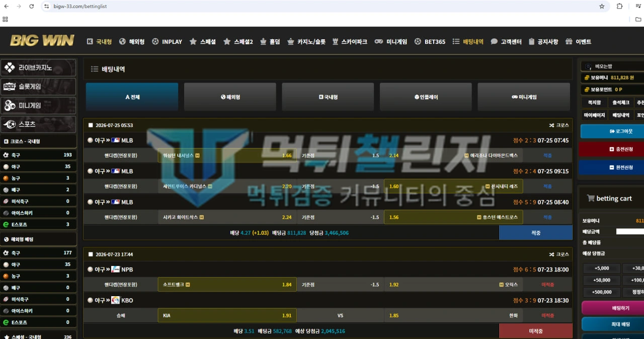Screen dimensions: 644x339
Task: Open 배팅내역 in the user panel
Action: (x=620, y=115)
